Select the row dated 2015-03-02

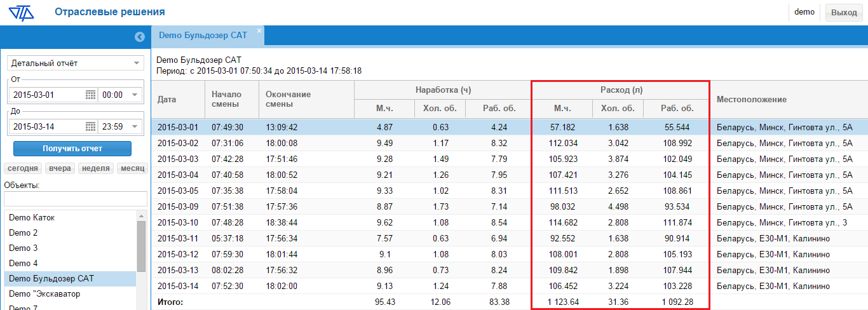[x=510, y=143]
